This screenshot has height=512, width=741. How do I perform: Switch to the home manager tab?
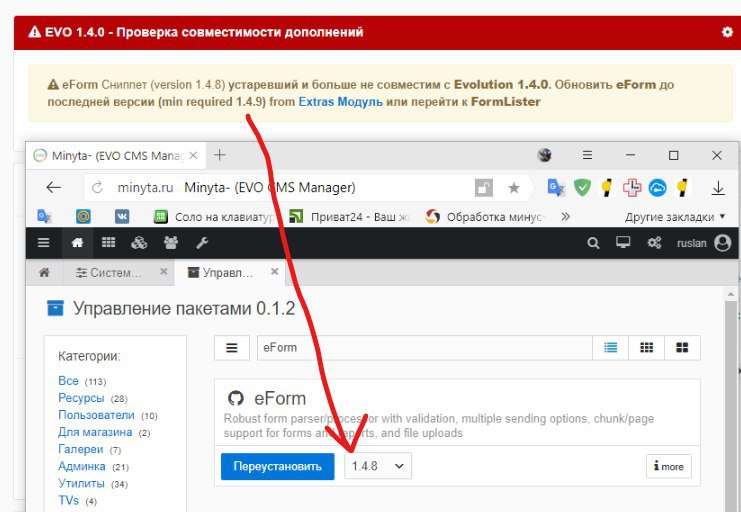pyautogui.click(x=44, y=272)
